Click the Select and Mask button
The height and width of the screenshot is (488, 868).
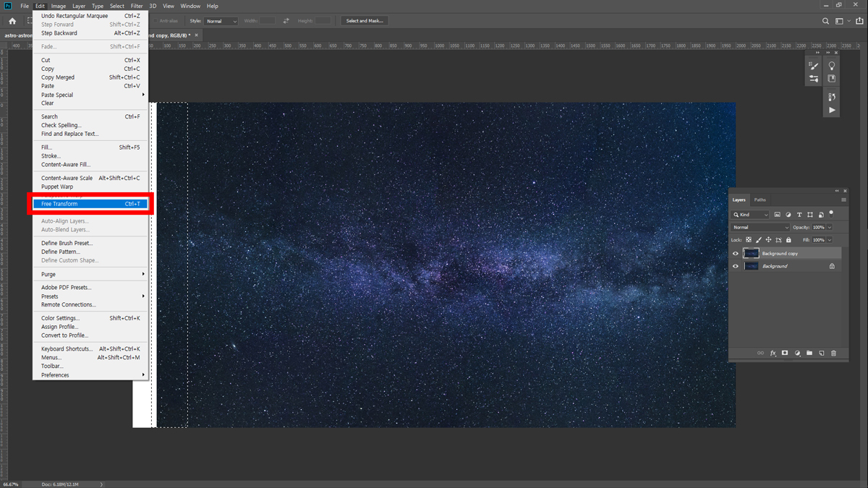pos(365,21)
